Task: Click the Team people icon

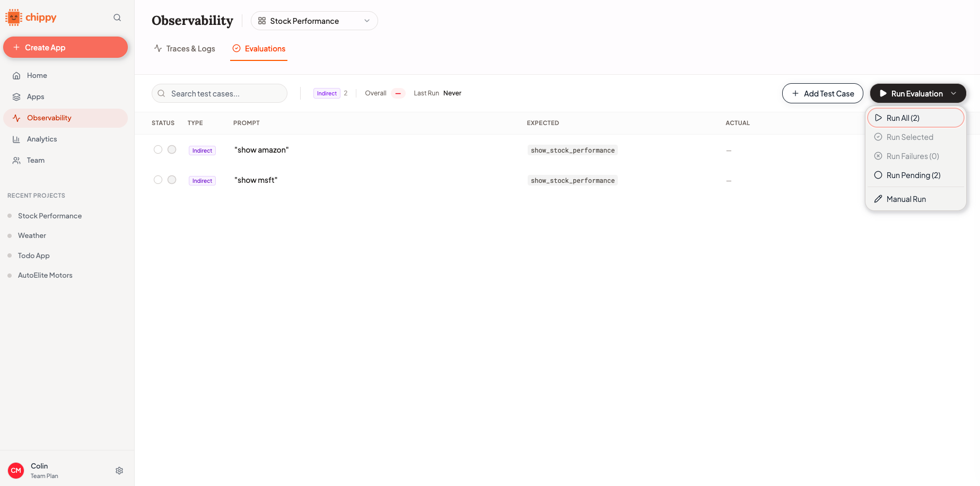Action: (16, 161)
